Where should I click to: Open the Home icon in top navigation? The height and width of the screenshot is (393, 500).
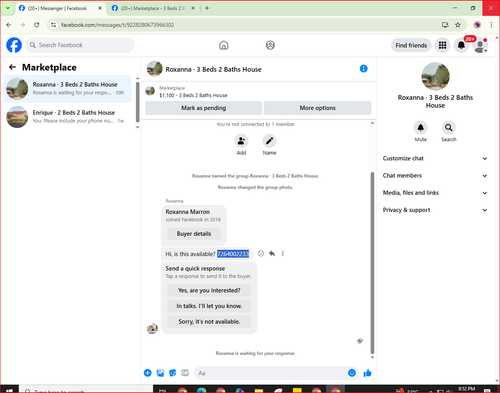224,45
